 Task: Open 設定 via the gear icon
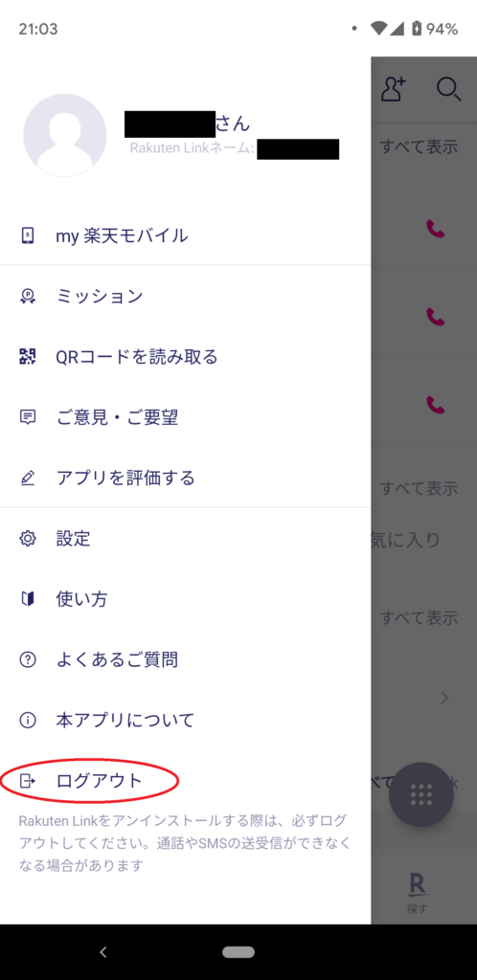pos(28,538)
